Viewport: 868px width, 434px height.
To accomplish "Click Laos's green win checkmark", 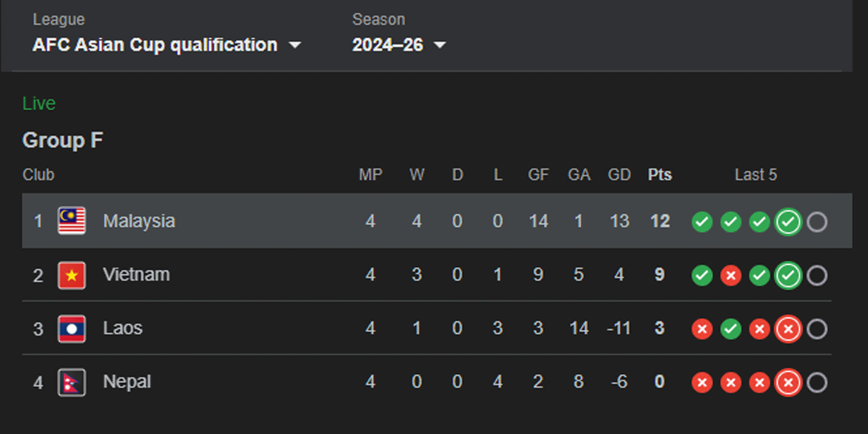I will pos(731,329).
